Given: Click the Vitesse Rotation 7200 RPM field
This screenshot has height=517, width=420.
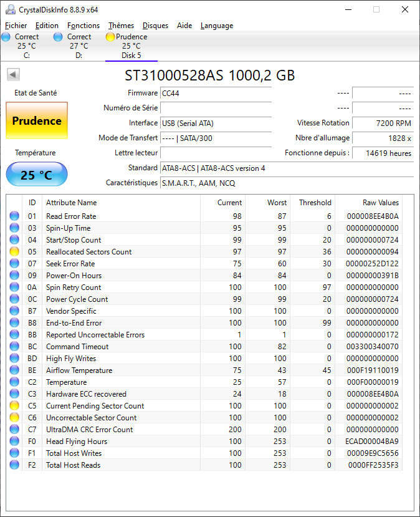Looking at the screenshot, I should 383,123.
